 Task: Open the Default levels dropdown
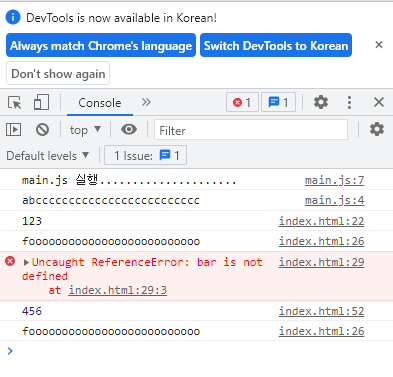tap(47, 156)
